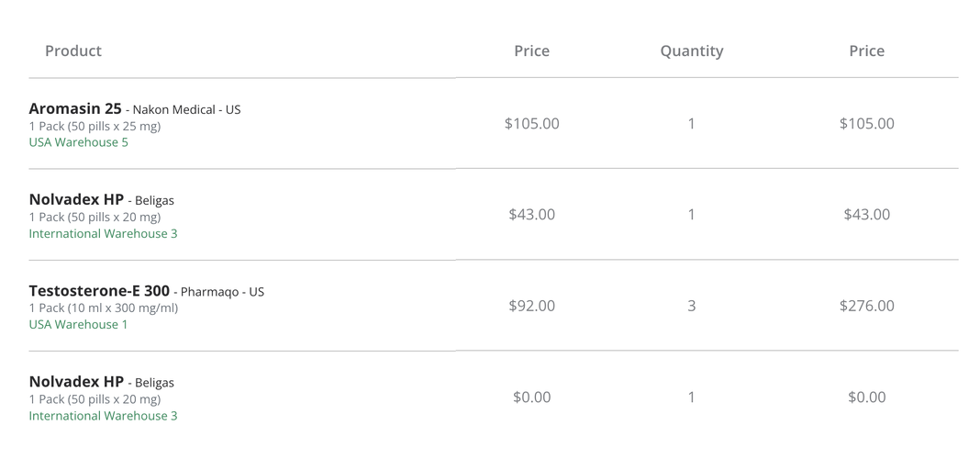Click the Beligas label in the $0.00 row
The height and width of the screenshot is (459, 980).
(x=154, y=383)
